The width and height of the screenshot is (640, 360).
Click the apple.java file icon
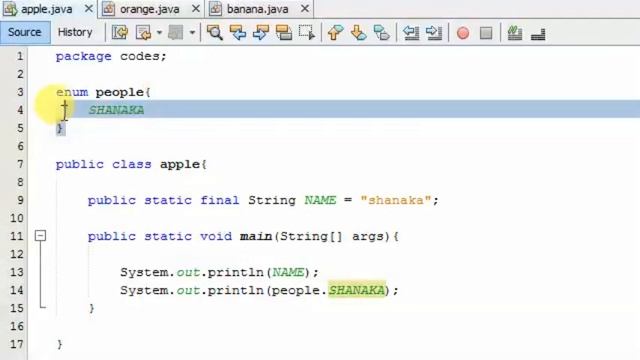coord(10,9)
